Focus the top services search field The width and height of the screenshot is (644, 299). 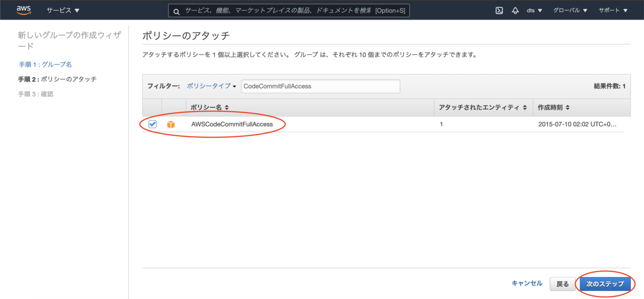coord(289,10)
